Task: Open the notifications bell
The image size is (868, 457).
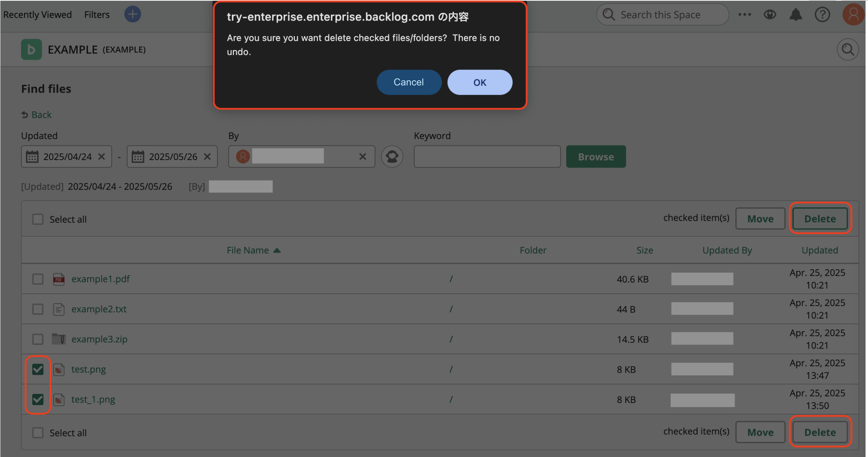Action: [796, 14]
